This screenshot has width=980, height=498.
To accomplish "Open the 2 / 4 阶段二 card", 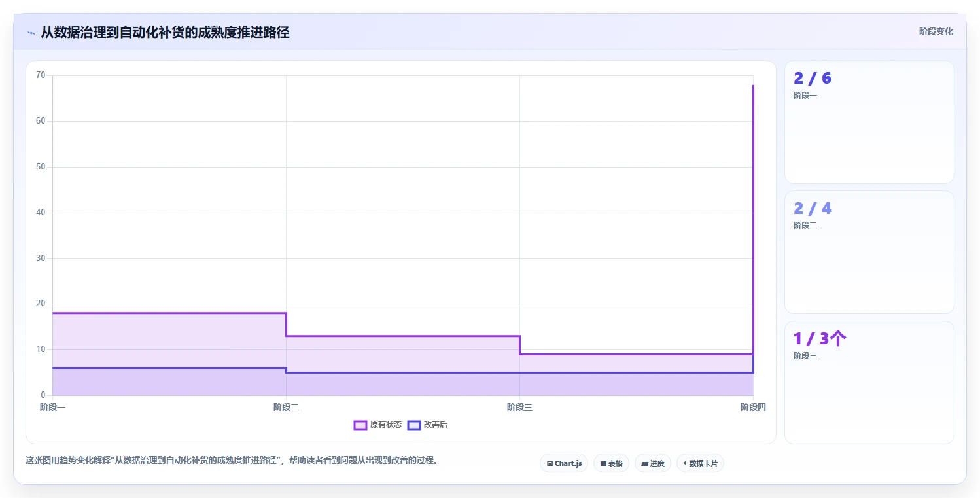I will coord(869,252).
